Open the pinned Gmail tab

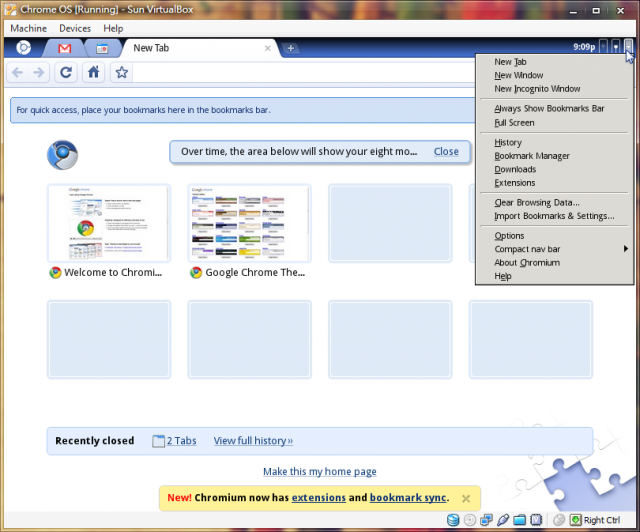tap(64, 49)
